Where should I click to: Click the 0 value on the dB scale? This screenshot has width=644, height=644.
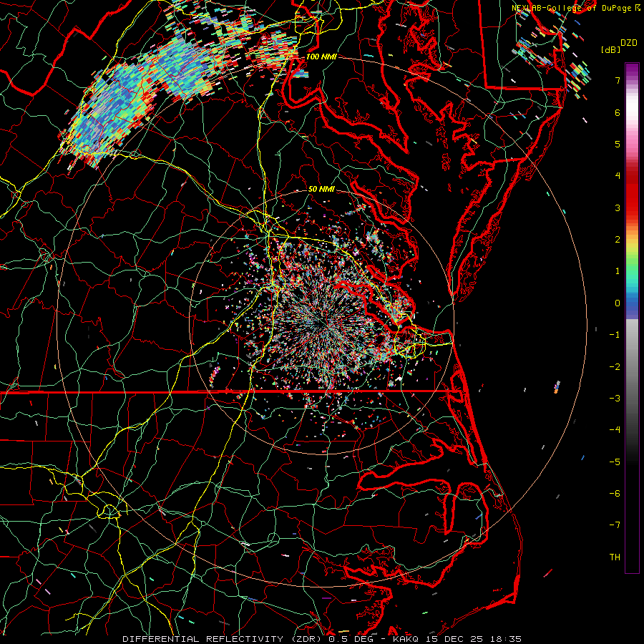click(x=618, y=303)
